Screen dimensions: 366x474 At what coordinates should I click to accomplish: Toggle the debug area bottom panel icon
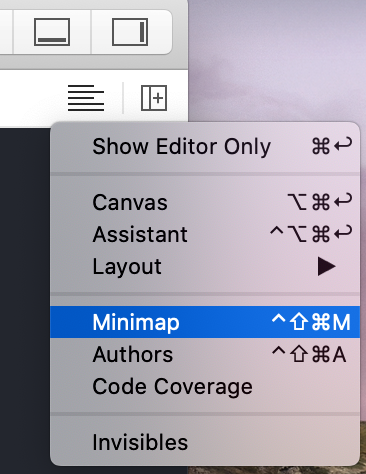(52, 32)
